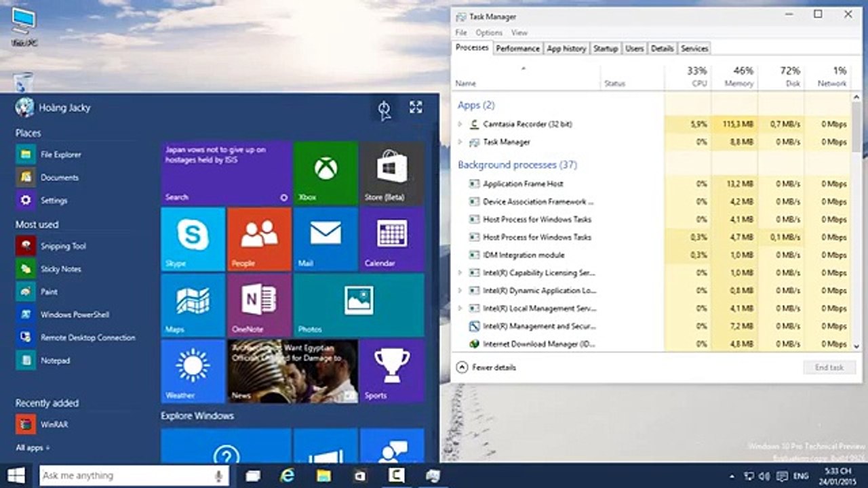Switch to Camtasia on the taskbar
The width and height of the screenshot is (868, 488).
click(396, 476)
